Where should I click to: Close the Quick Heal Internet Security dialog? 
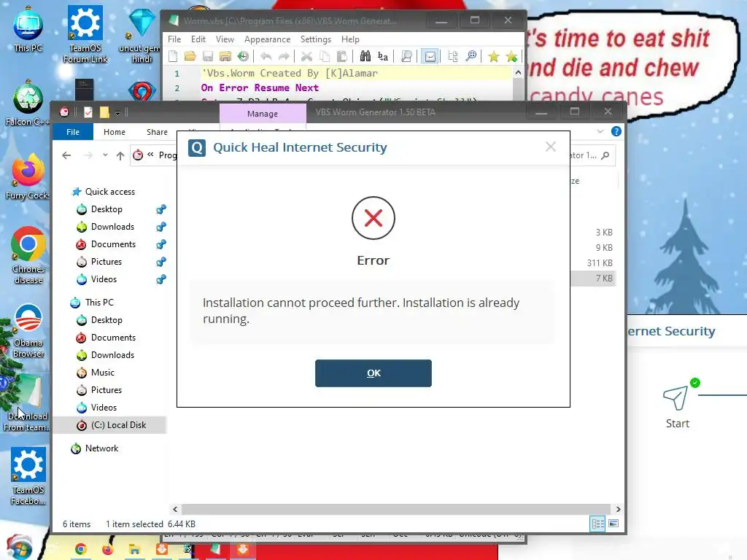click(550, 147)
